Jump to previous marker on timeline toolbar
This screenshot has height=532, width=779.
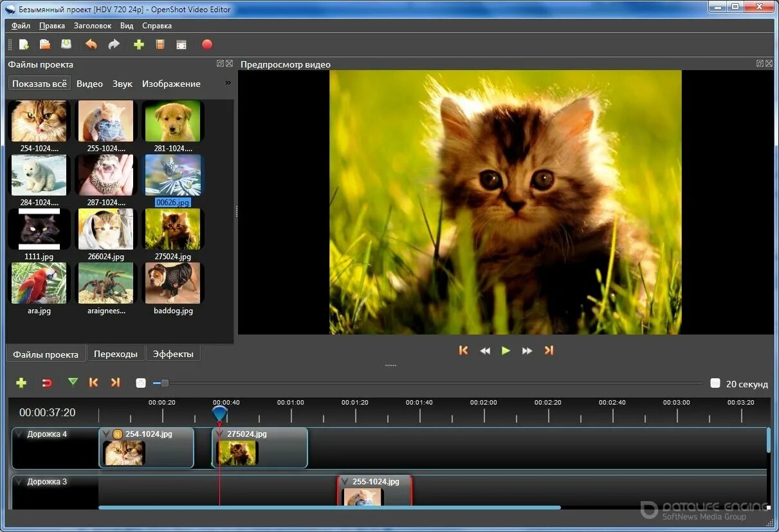[x=93, y=383]
